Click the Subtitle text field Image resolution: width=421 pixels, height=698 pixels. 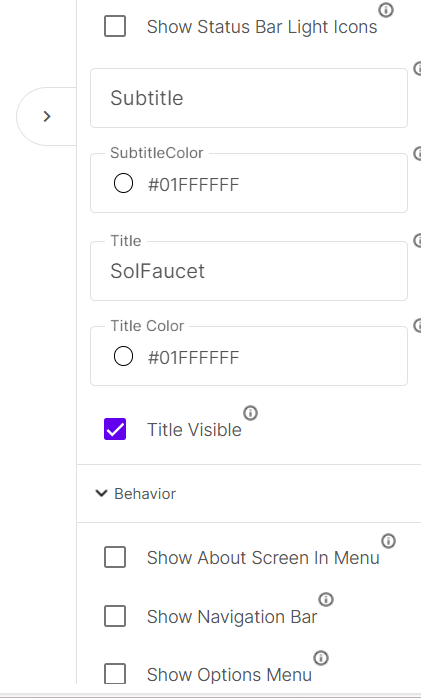click(249, 98)
